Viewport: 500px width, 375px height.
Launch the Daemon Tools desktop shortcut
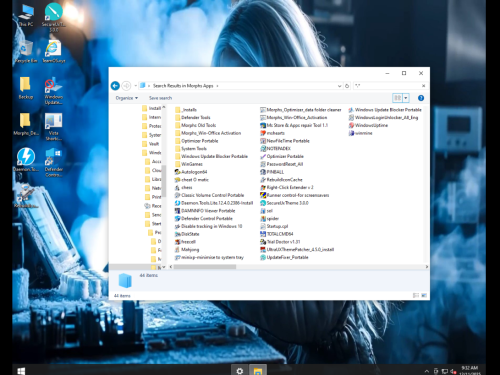(26, 160)
